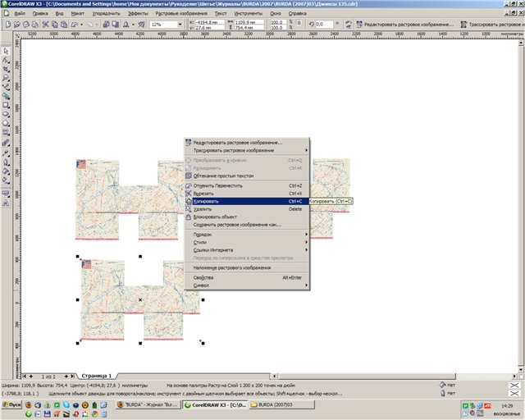Open the 'Эффекты' menu in the menu bar
Screen dimensions: 525x420
pos(139,14)
